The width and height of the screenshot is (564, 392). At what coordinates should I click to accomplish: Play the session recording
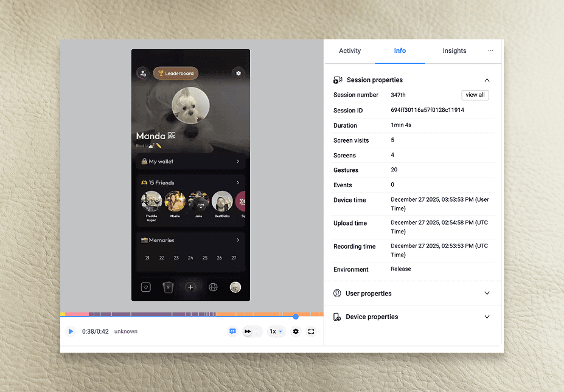pos(71,331)
